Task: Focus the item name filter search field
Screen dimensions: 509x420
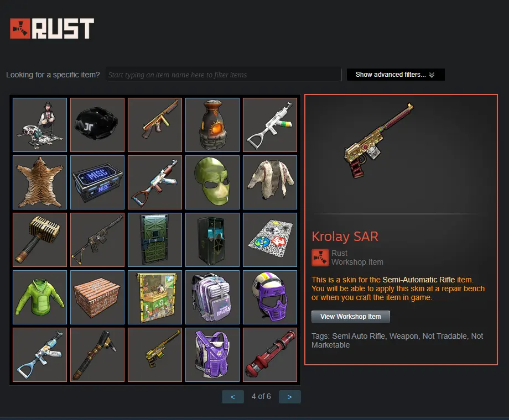Action: (x=224, y=75)
